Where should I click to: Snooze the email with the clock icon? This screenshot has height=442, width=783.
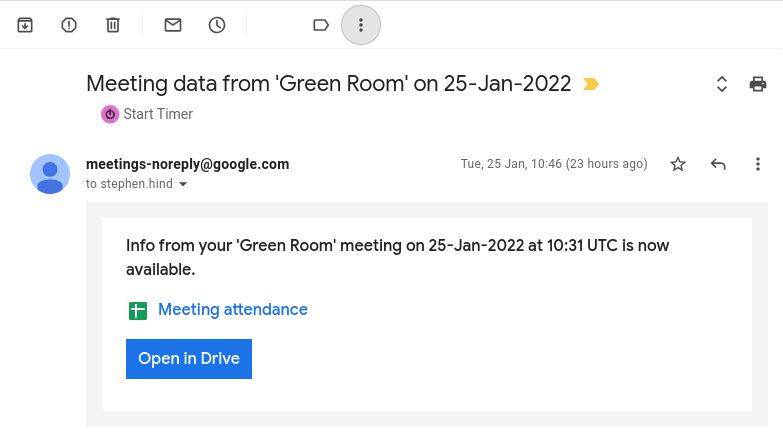pos(217,25)
